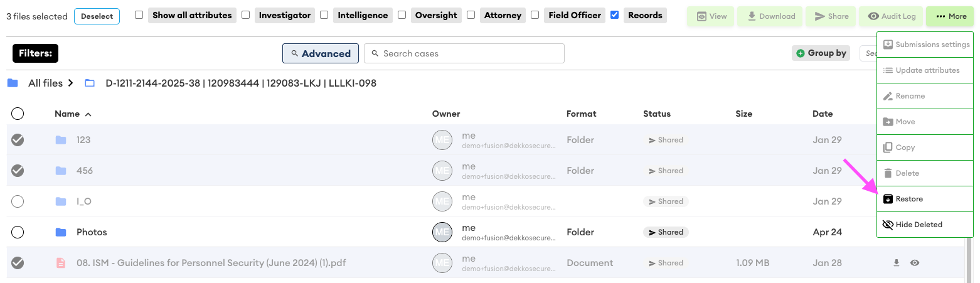This screenshot has height=283, width=980.
Task: Click the Date column header
Action: tap(823, 114)
